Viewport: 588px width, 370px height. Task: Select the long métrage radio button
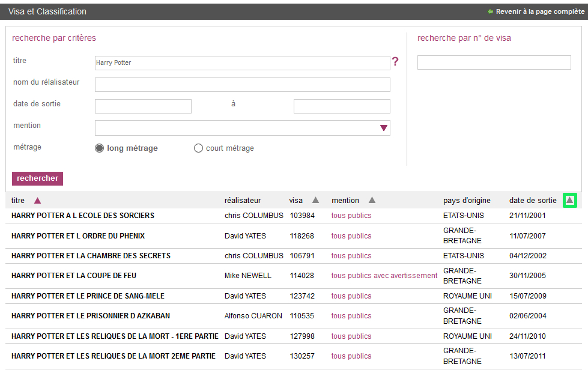click(x=100, y=148)
